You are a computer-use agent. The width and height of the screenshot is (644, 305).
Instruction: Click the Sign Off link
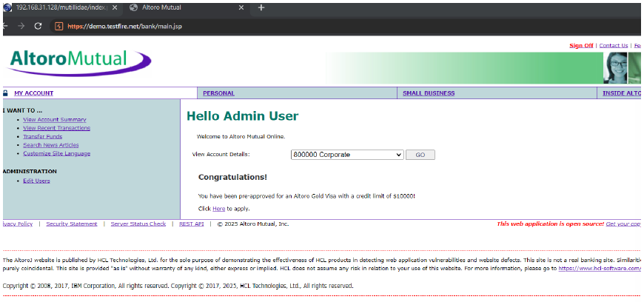click(581, 46)
